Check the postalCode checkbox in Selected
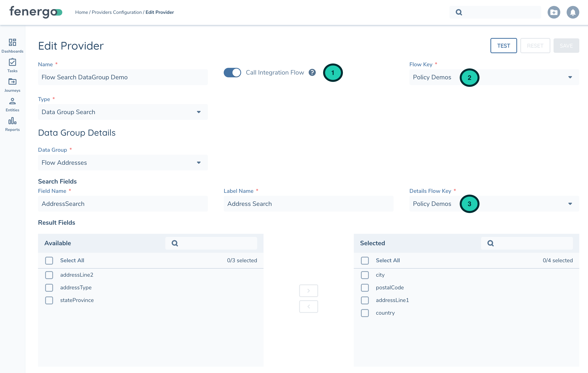588x373 pixels. [x=364, y=288]
